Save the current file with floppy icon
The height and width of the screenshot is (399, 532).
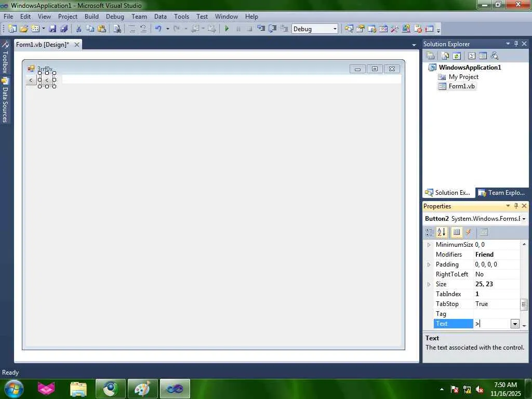tap(52, 29)
